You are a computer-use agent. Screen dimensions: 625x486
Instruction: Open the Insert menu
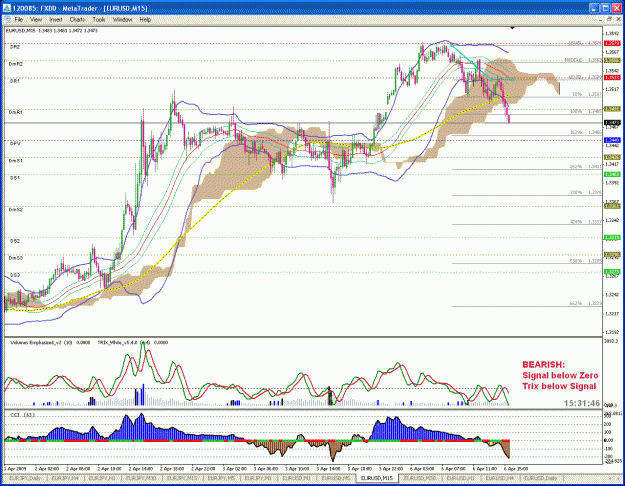(x=55, y=19)
